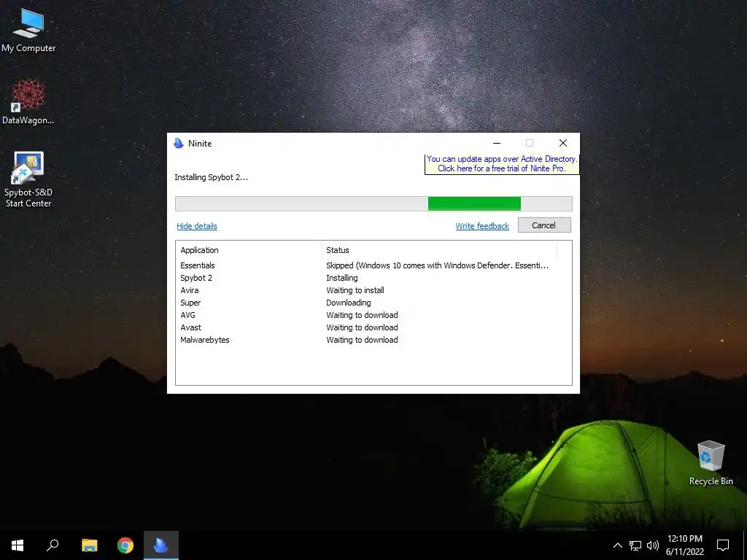The width and height of the screenshot is (747, 560).
Task: Click Malwarebytes Waiting to download status
Action: point(362,340)
